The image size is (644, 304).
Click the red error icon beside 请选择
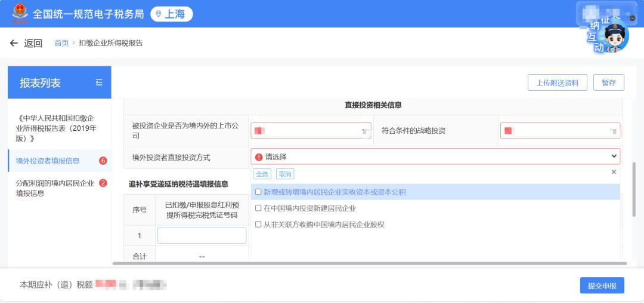point(259,157)
